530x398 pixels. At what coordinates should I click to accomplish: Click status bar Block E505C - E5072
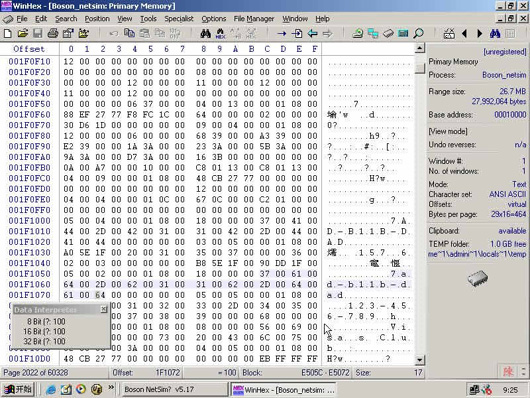325,373
